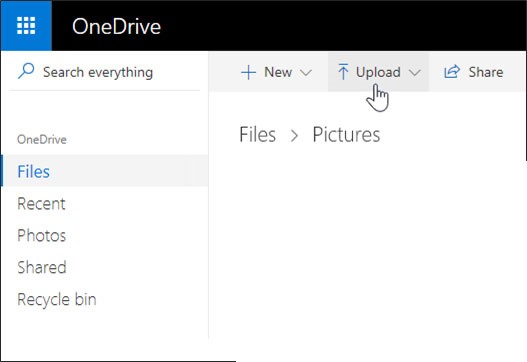Open Recent in the sidebar
This screenshot has width=527, height=362.
[x=41, y=204]
